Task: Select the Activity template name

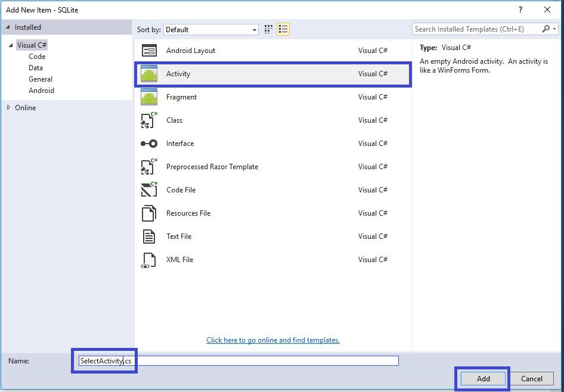Action: point(178,74)
